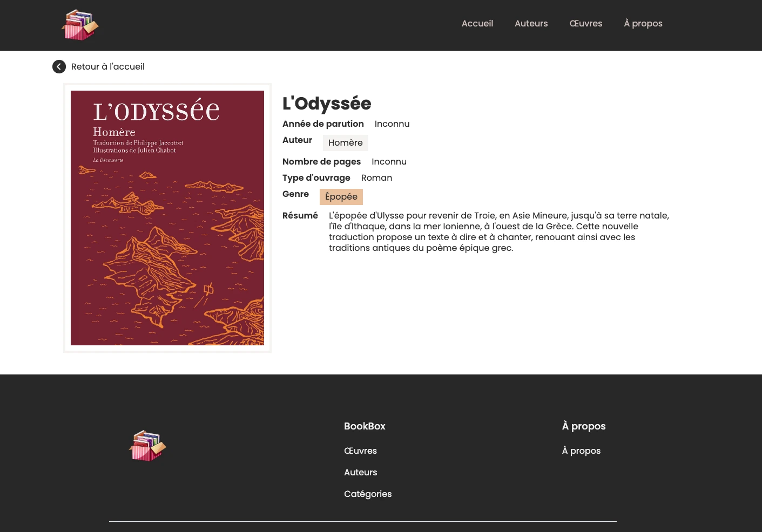Open the À propos link under footer heading

pyautogui.click(x=581, y=451)
